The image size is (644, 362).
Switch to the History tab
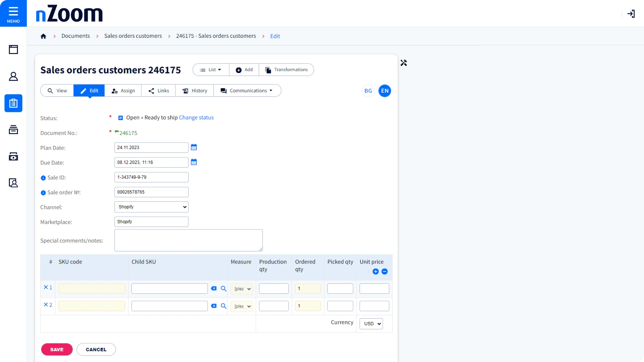pyautogui.click(x=194, y=90)
